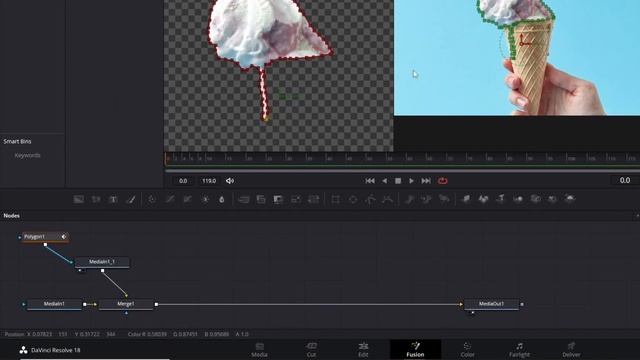Add a Channel Booleans node

coord(261,199)
